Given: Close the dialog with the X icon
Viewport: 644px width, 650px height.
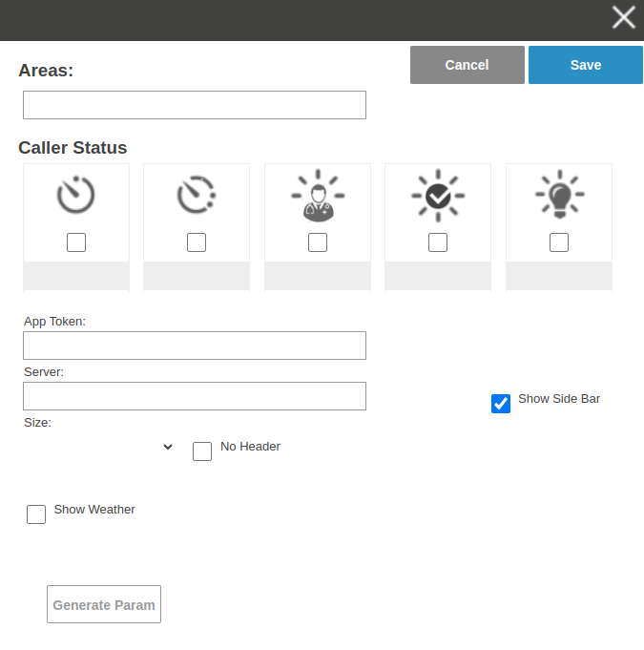Looking at the screenshot, I should click(624, 17).
